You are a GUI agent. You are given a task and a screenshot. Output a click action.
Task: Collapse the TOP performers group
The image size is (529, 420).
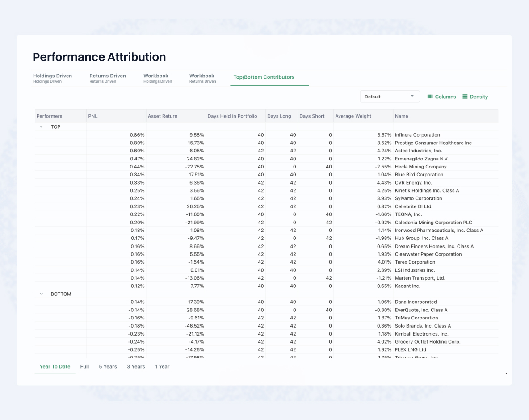[x=41, y=127]
